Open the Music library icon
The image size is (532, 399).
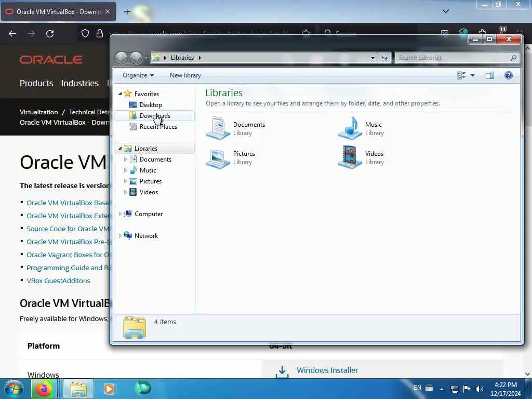pyautogui.click(x=350, y=128)
